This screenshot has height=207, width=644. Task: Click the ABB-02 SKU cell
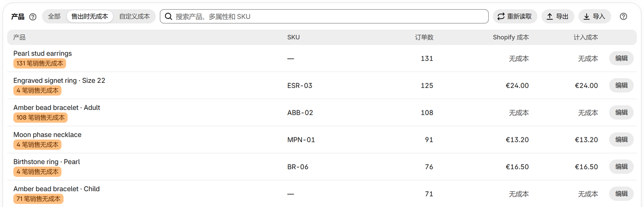click(300, 112)
